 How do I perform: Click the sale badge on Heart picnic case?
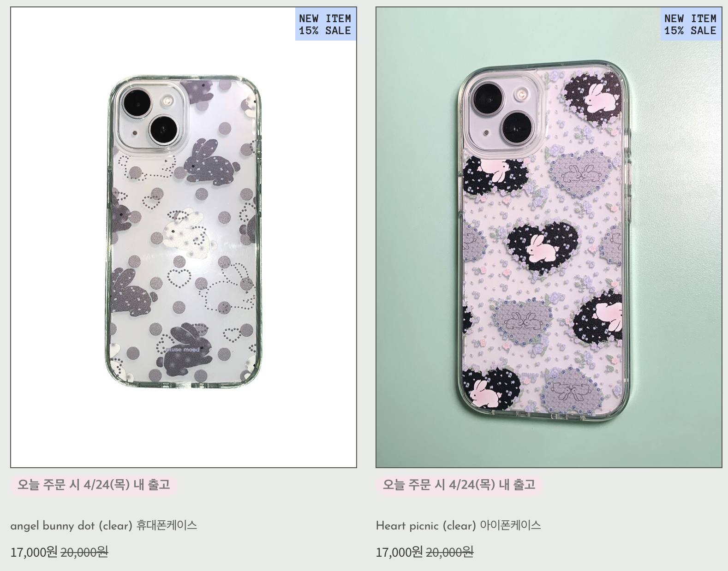tap(691, 24)
